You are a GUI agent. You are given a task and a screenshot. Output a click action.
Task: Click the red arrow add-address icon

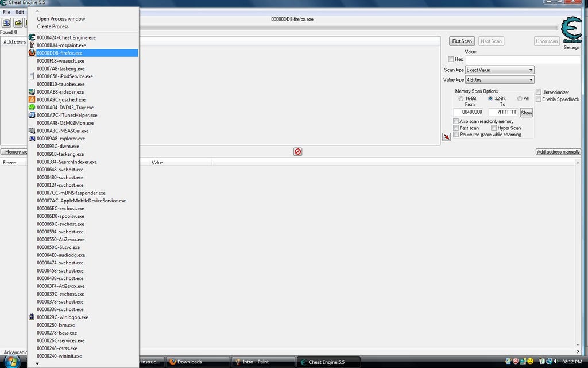446,137
